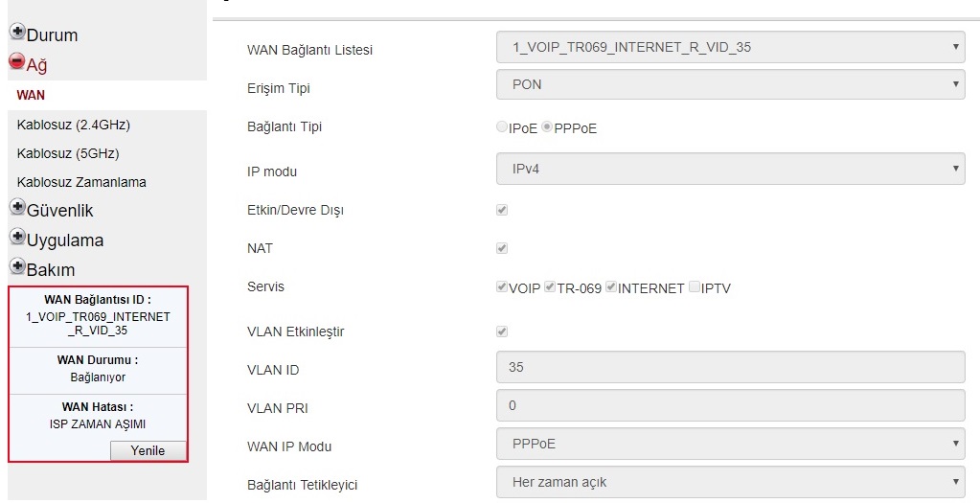Uncheck the VOIP service checkbox
The image size is (980, 503).
502,286
